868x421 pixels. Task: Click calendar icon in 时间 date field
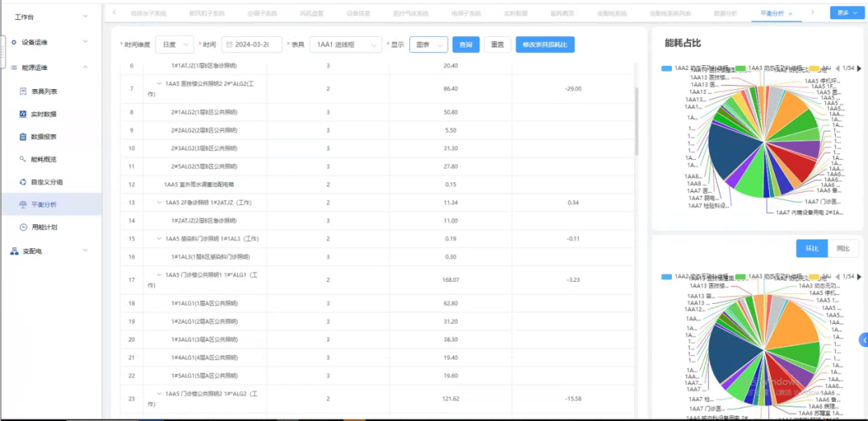(x=228, y=44)
